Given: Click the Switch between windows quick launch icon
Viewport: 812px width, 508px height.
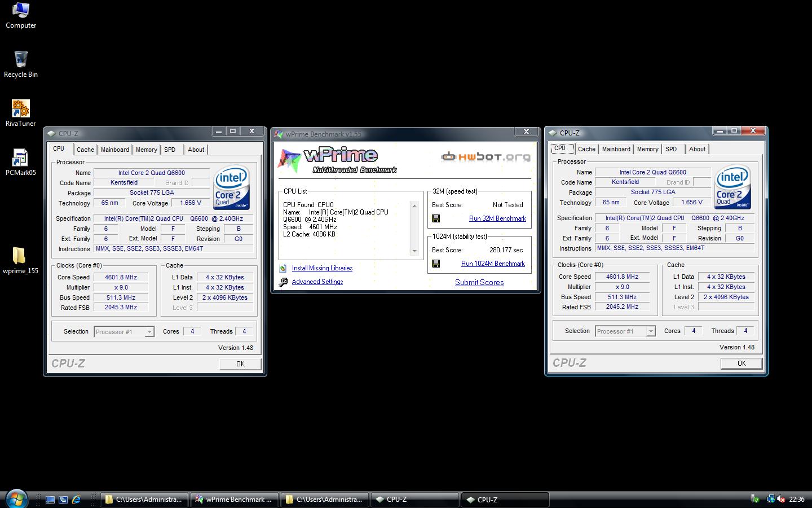Looking at the screenshot, I should (63, 500).
